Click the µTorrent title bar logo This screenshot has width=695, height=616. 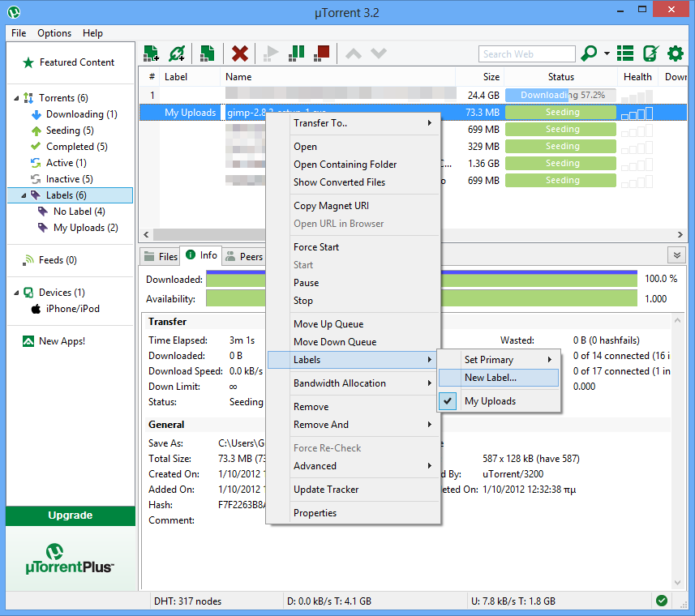click(x=14, y=12)
